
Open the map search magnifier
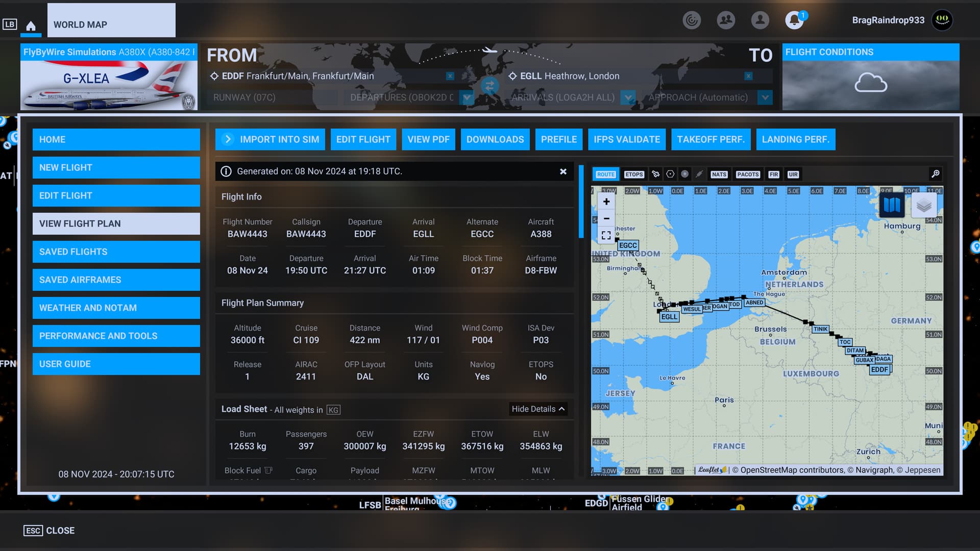(x=935, y=174)
